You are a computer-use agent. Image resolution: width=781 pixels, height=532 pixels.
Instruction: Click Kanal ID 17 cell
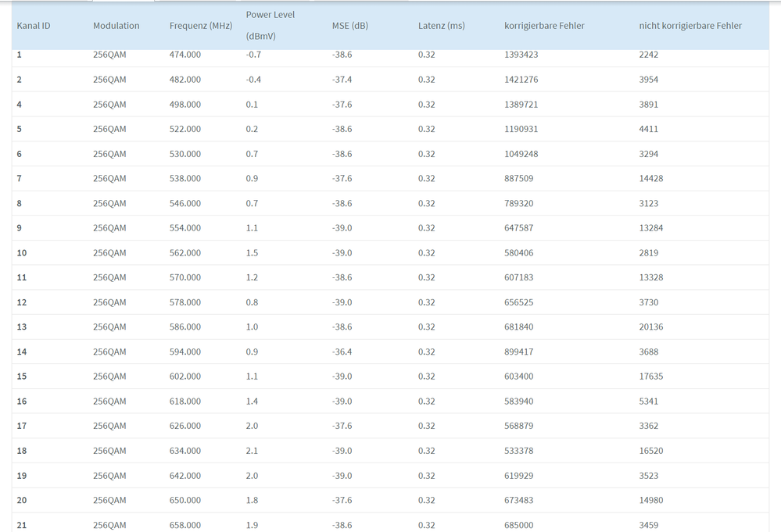(22, 426)
